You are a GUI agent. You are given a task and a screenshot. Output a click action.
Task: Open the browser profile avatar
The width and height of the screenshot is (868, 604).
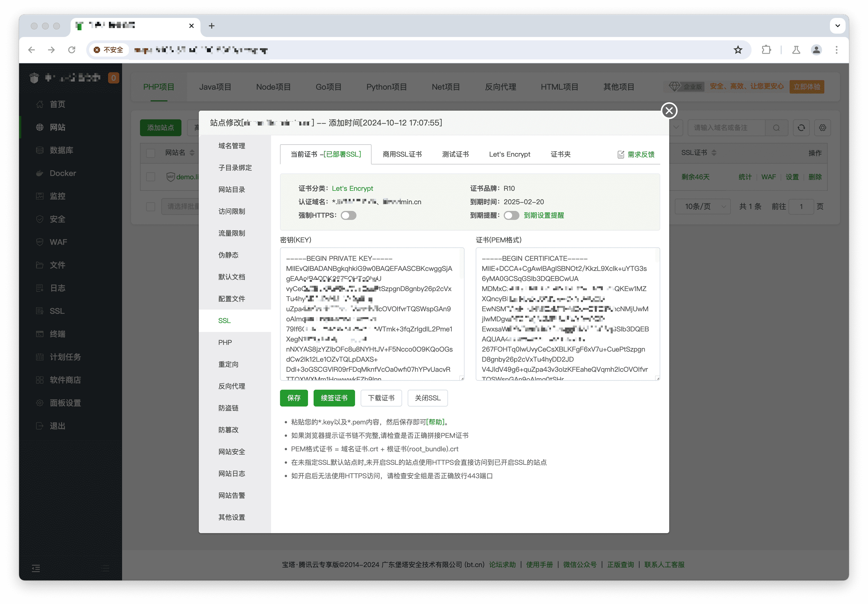coord(816,50)
